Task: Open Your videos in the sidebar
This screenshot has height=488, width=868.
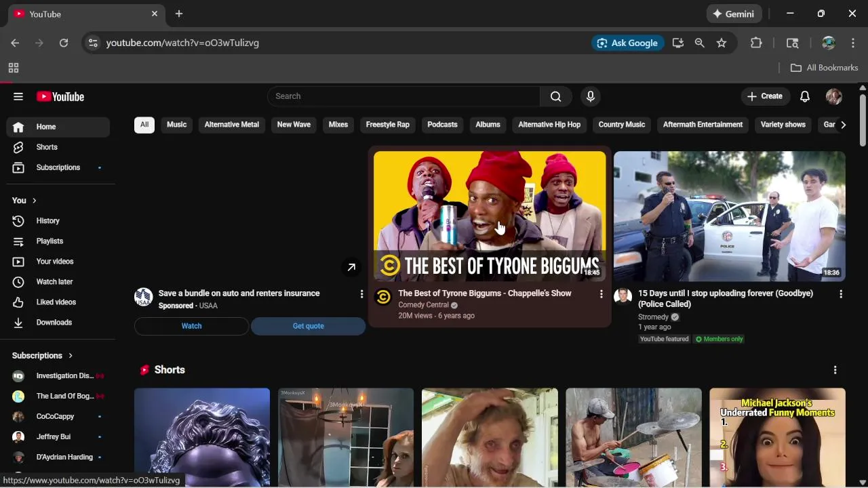Action: [58, 262]
